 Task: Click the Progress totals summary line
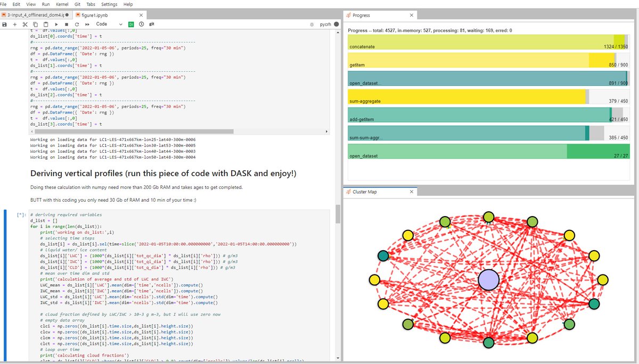click(x=430, y=30)
